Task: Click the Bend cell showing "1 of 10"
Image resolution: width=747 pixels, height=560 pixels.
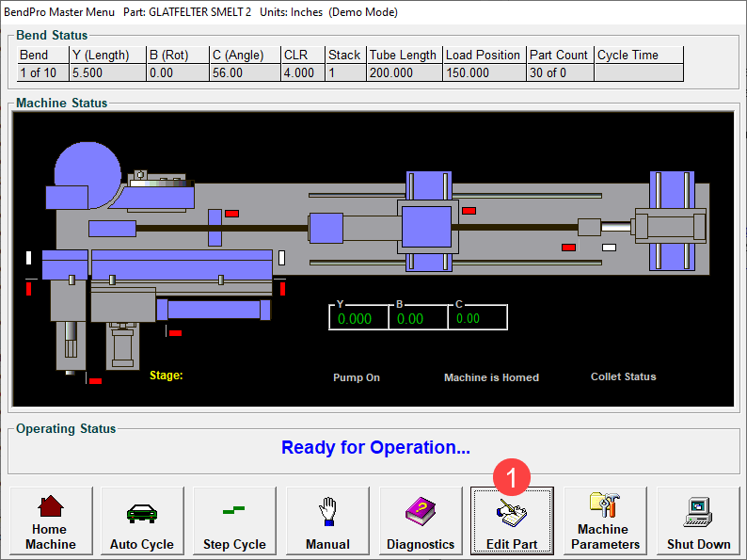Action: 41,72
